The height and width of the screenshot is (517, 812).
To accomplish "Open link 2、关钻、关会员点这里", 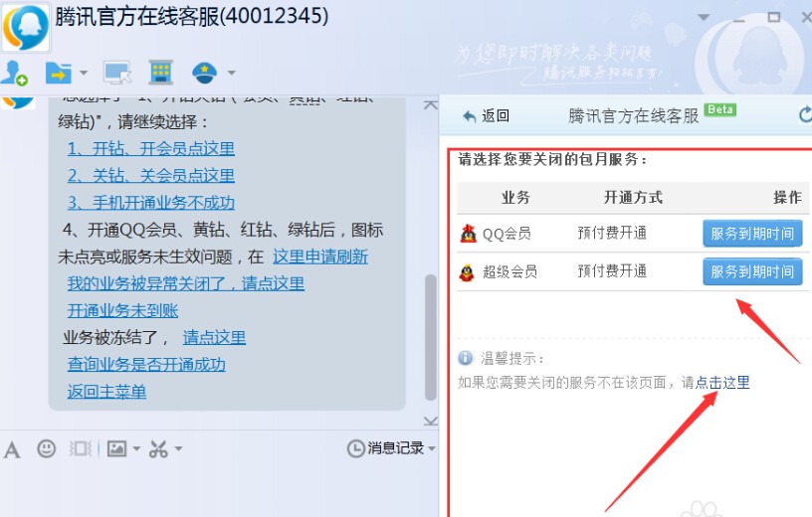I will pyautogui.click(x=150, y=175).
